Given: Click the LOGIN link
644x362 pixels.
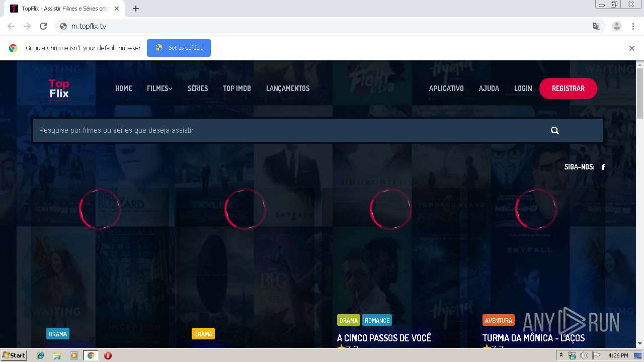Looking at the screenshot, I should point(523,88).
